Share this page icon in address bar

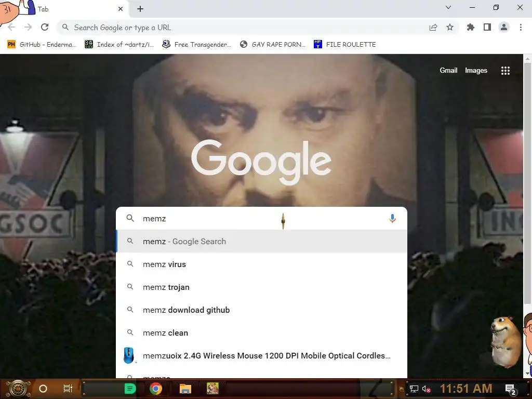click(433, 27)
